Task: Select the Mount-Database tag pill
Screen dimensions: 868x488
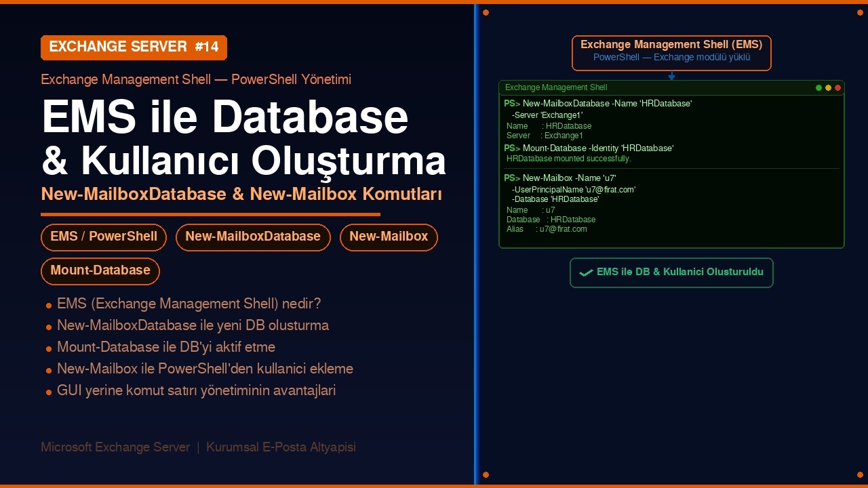Action: tap(100, 271)
